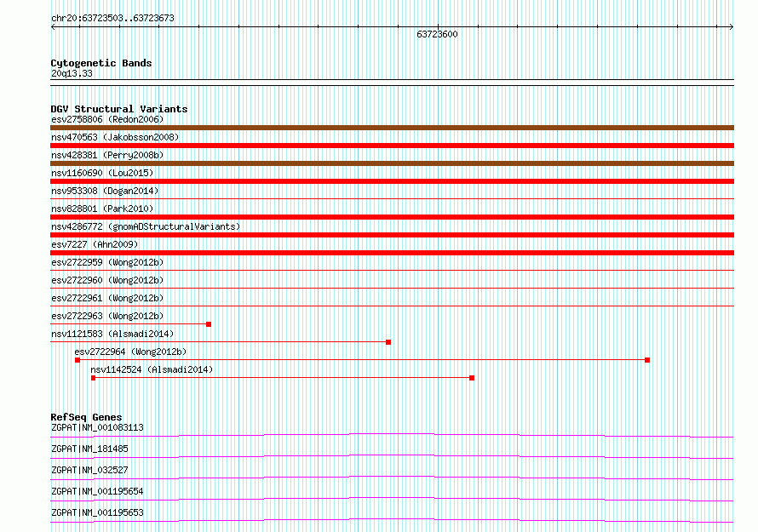Select the RefSeq Genes track title
The image size is (758, 532).
(x=87, y=417)
